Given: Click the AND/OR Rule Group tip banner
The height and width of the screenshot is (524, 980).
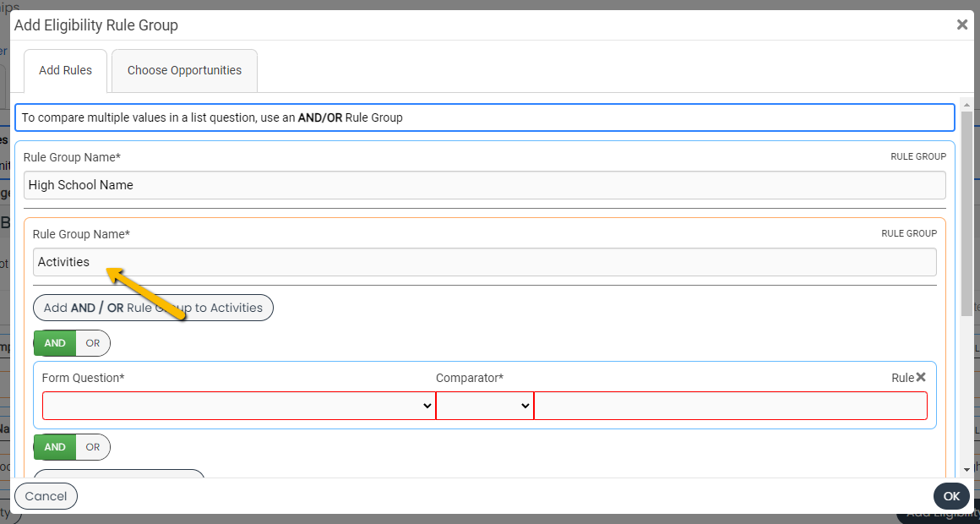Looking at the screenshot, I should (484, 117).
